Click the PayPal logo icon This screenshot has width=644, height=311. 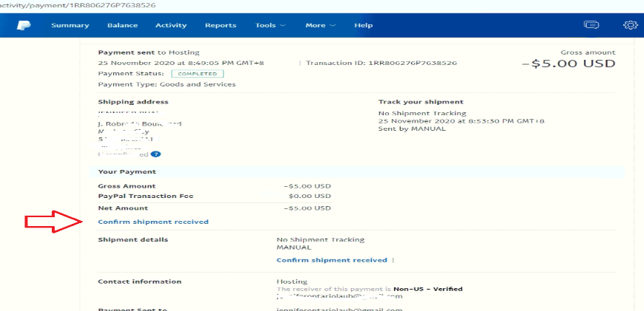(x=24, y=25)
